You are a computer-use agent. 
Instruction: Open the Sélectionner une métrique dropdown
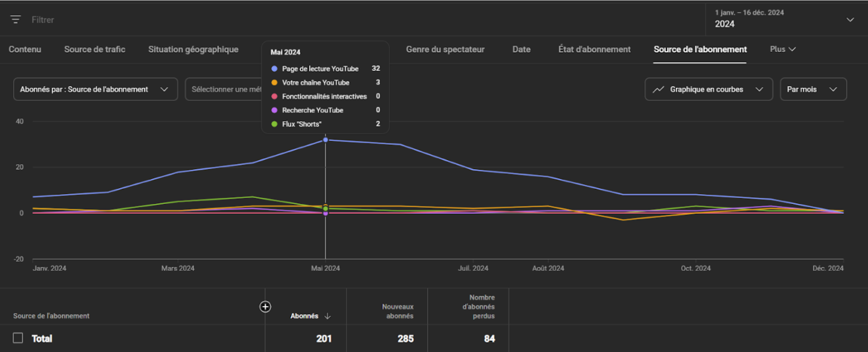(223, 89)
